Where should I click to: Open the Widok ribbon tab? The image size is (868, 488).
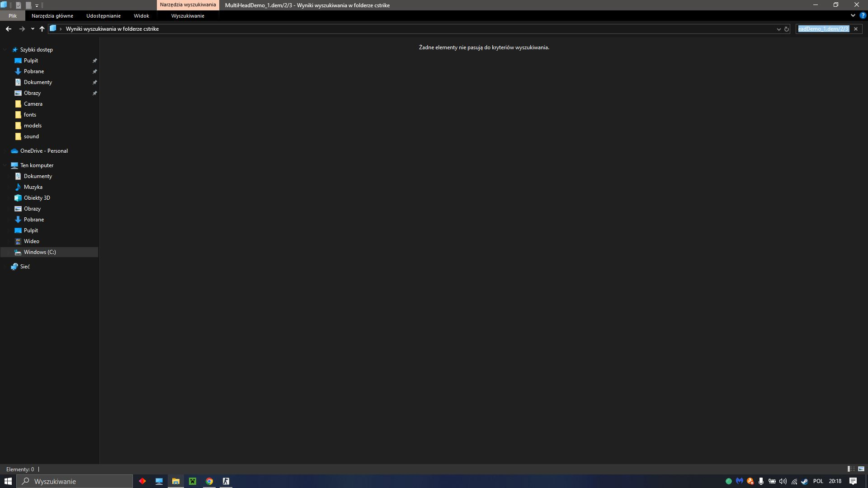coord(141,16)
